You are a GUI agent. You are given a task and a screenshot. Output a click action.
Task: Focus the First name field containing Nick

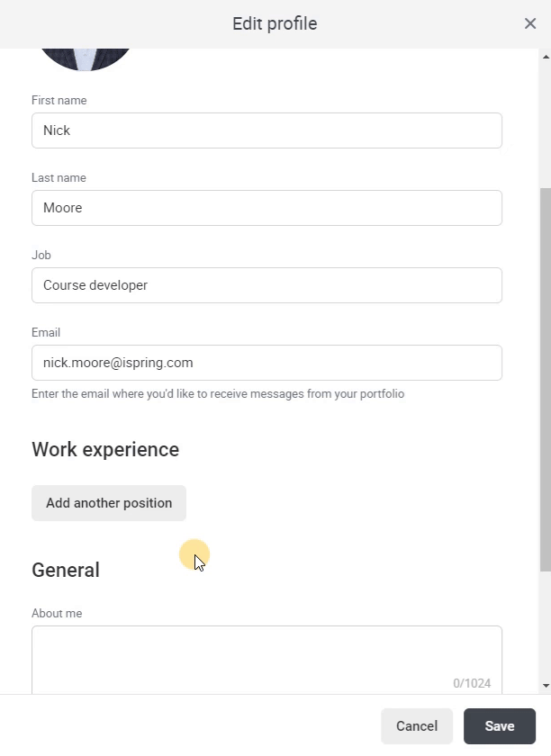tap(266, 130)
